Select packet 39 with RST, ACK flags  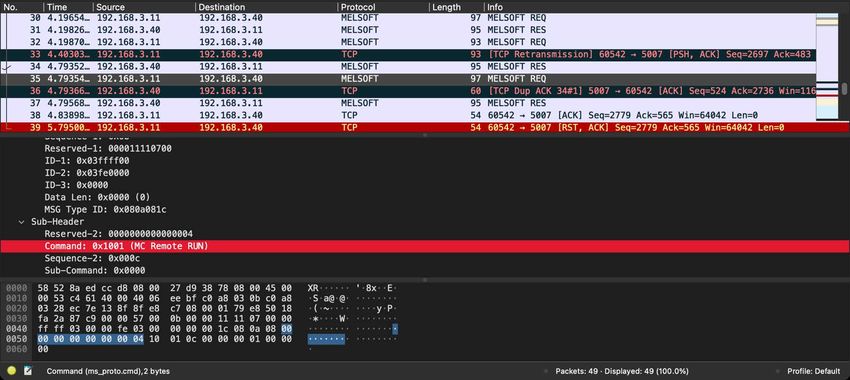424,127
